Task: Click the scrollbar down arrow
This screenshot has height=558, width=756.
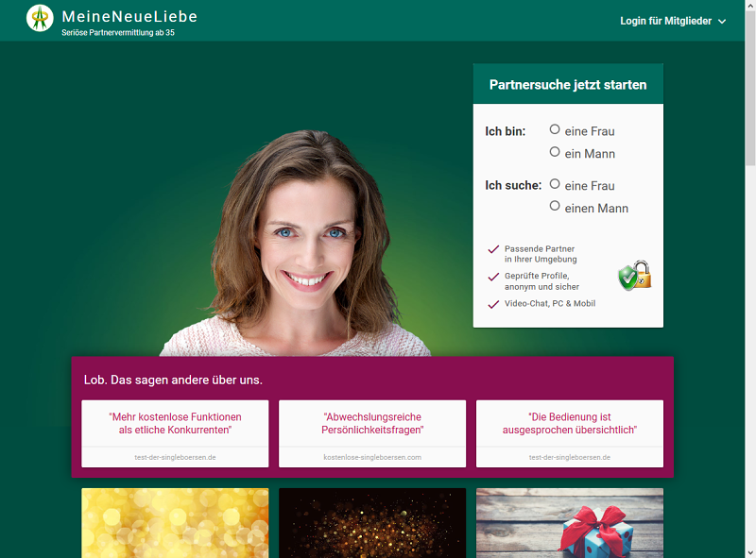Action: click(750, 552)
